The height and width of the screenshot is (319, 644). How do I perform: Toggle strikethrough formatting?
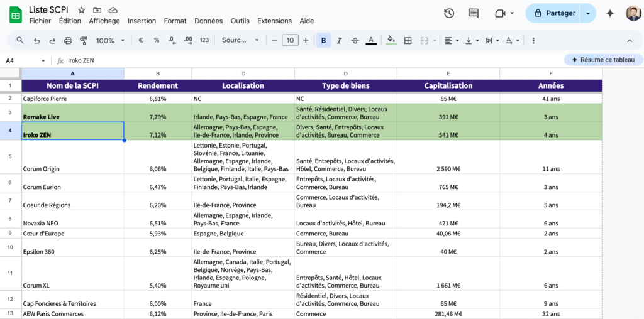coord(355,40)
